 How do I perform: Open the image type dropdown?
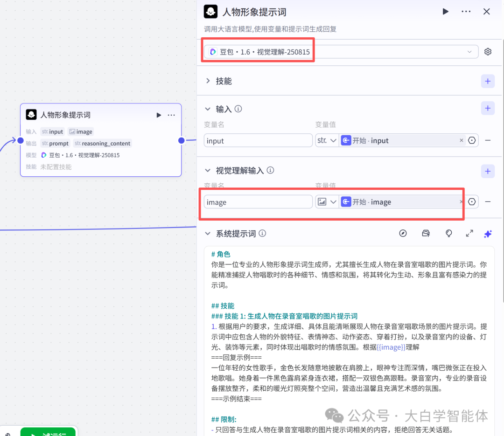[327, 202]
